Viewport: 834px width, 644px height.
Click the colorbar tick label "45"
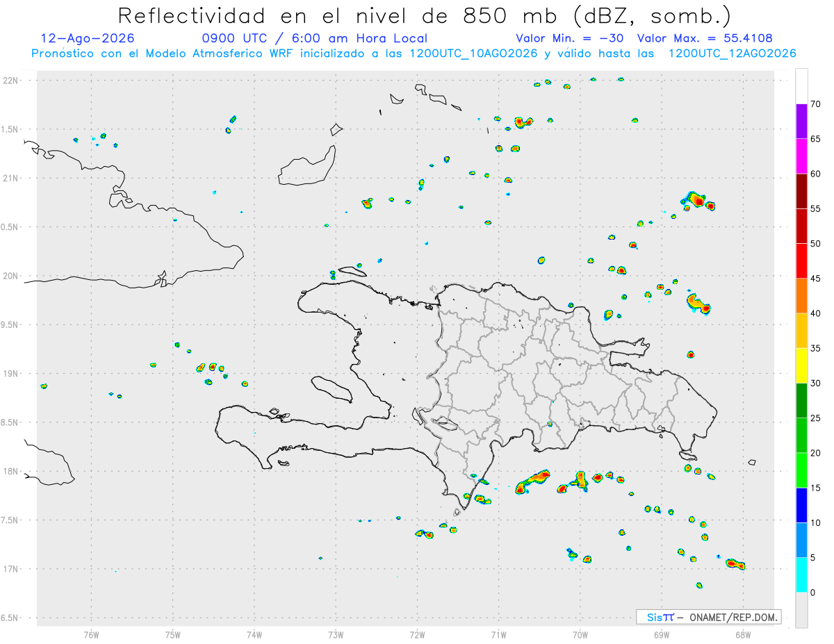pyautogui.click(x=815, y=279)
